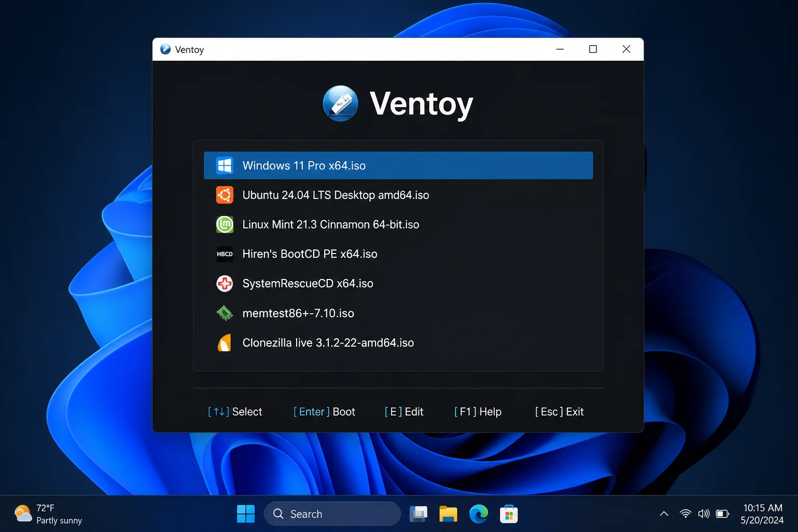Select memtest86+-7.10.iso entry
Image resolution: width=798 pixels, height=532 pixels.
398,313
